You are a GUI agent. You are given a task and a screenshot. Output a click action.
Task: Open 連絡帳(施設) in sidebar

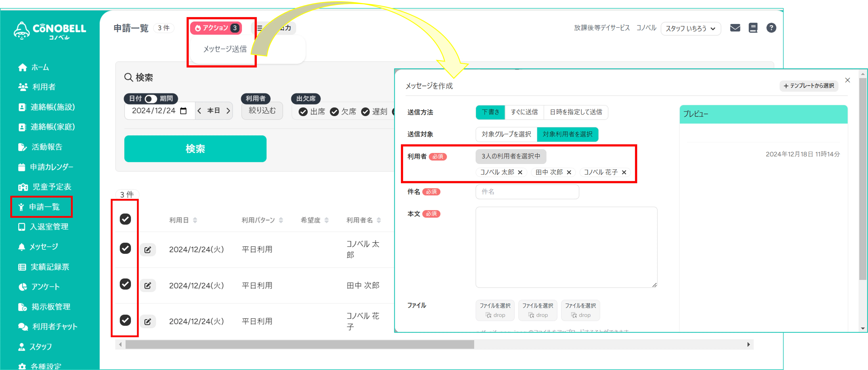47,107
